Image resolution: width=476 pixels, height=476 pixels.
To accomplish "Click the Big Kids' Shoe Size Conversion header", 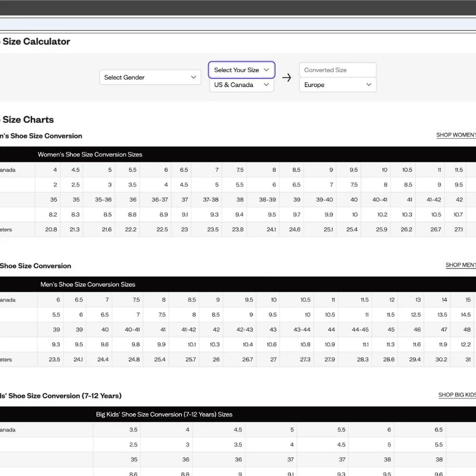I will (164, 415).
